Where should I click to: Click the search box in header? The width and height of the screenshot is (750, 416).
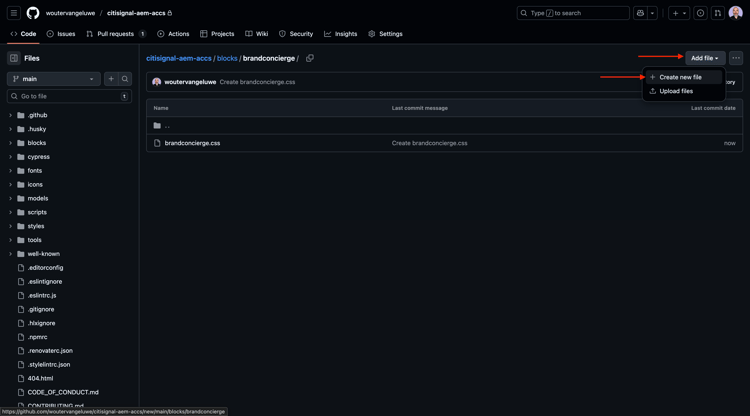pyautogui.click(x=573, y=13)
